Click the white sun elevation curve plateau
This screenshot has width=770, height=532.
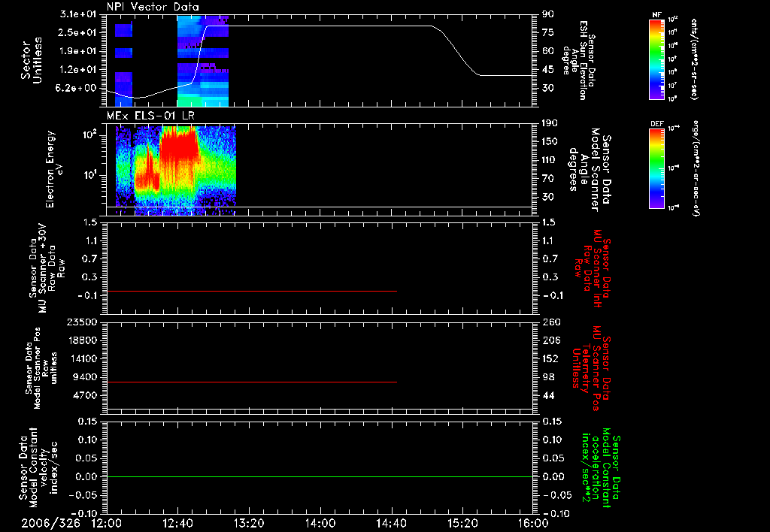(319, 26)
